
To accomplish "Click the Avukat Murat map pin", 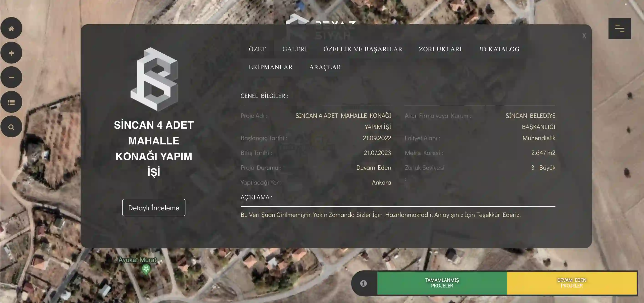I will [x=146, y=270].
